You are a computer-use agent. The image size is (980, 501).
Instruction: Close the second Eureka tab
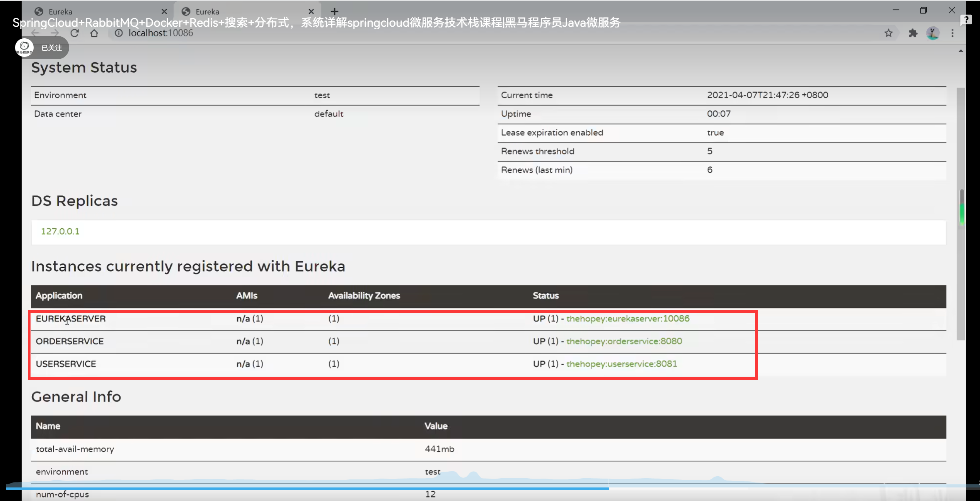tap(311, 12)
